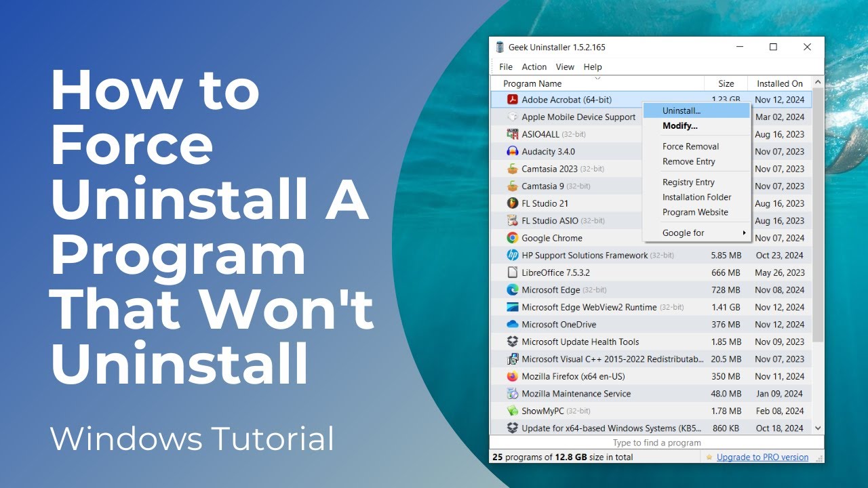Click the Microsoft Visual C++ Redistributable icon
The width and height of the screenshot is (868, 488).
coord(513,359)
